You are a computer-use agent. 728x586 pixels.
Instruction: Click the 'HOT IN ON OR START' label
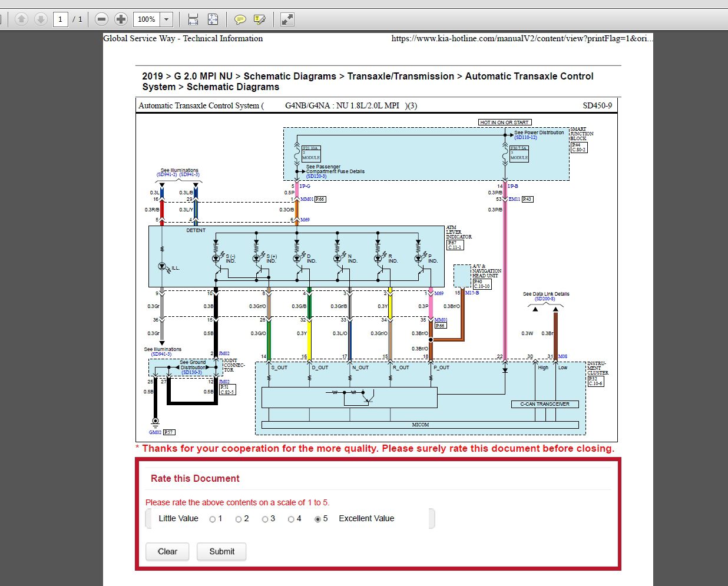coord(505,123)
